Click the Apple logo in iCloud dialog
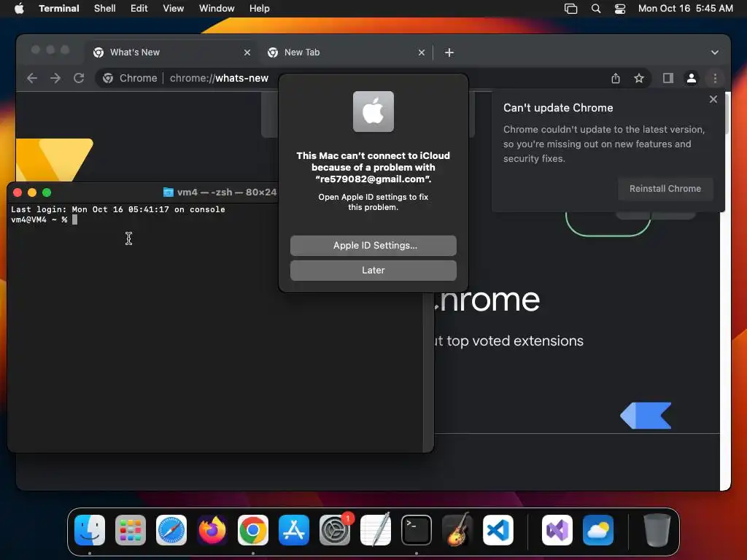 point(373,112)
